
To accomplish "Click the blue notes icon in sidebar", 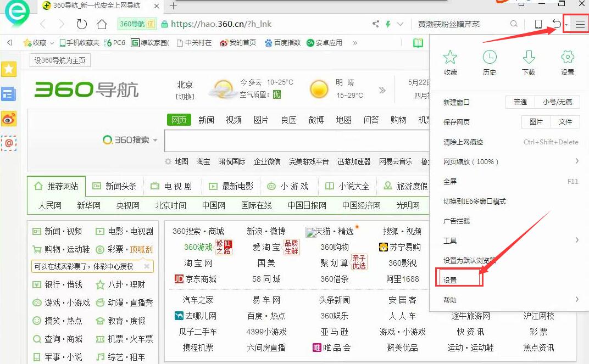I will pos(8,94).
